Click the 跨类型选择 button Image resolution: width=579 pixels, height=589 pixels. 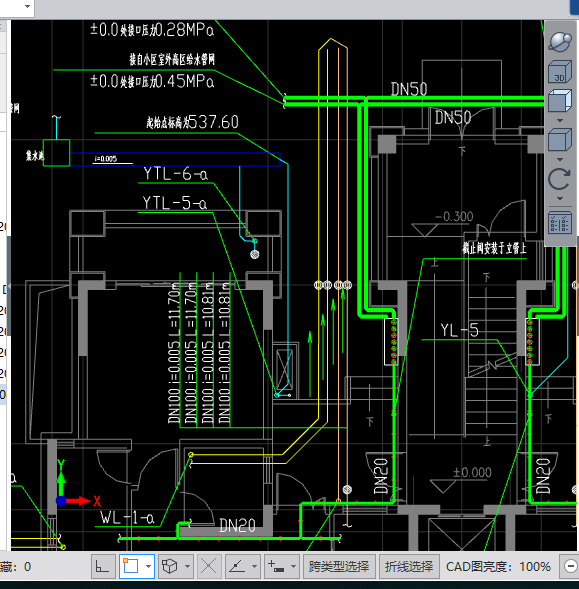(x=339, y=566)
